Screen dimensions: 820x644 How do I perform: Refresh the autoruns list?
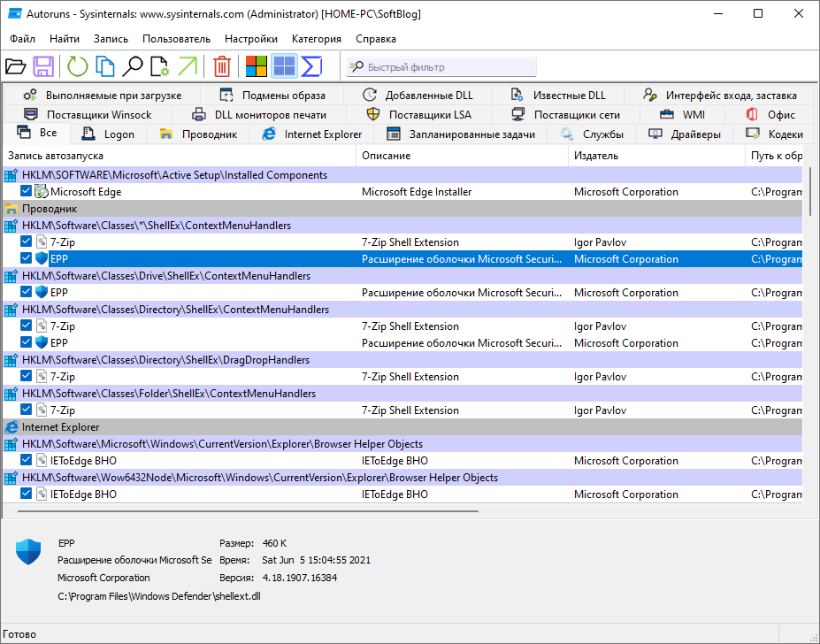click(77, 66)
